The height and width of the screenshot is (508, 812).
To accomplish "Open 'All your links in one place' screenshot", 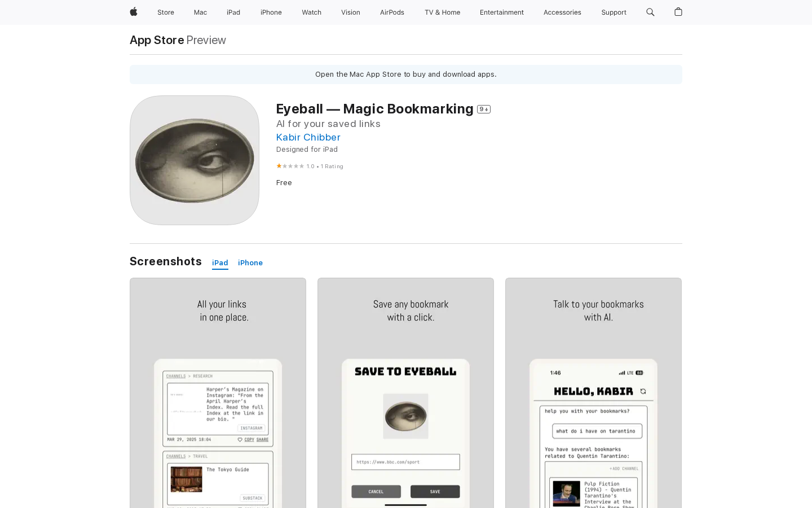I will [x=218, y=393].
